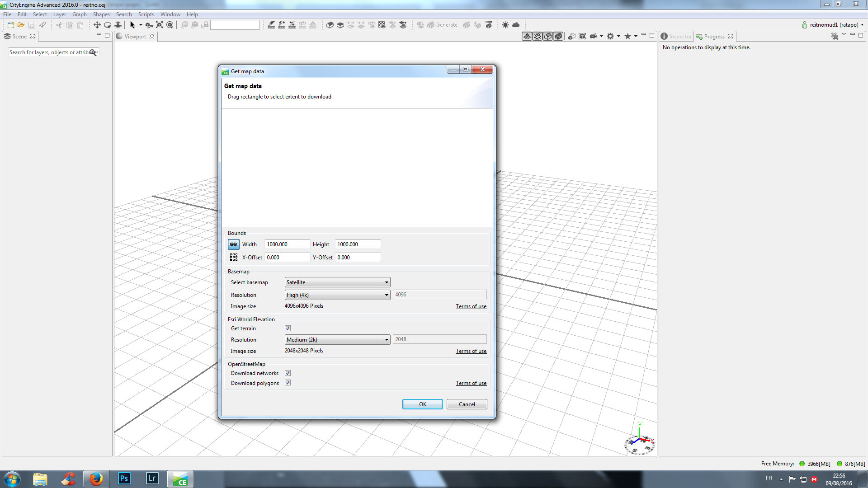Open the Select basemap Satellite dropdown
This screenshot has height=488, width=868.
tap(337, 282)
